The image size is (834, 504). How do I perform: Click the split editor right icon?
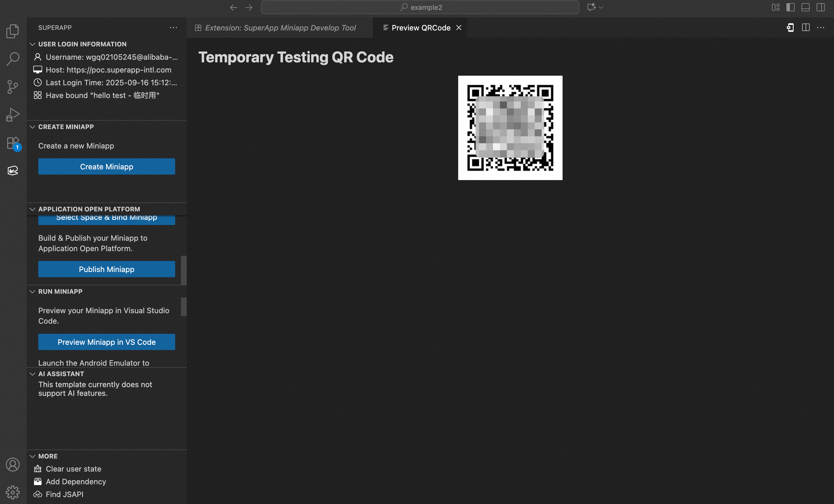tap(806, 28)
